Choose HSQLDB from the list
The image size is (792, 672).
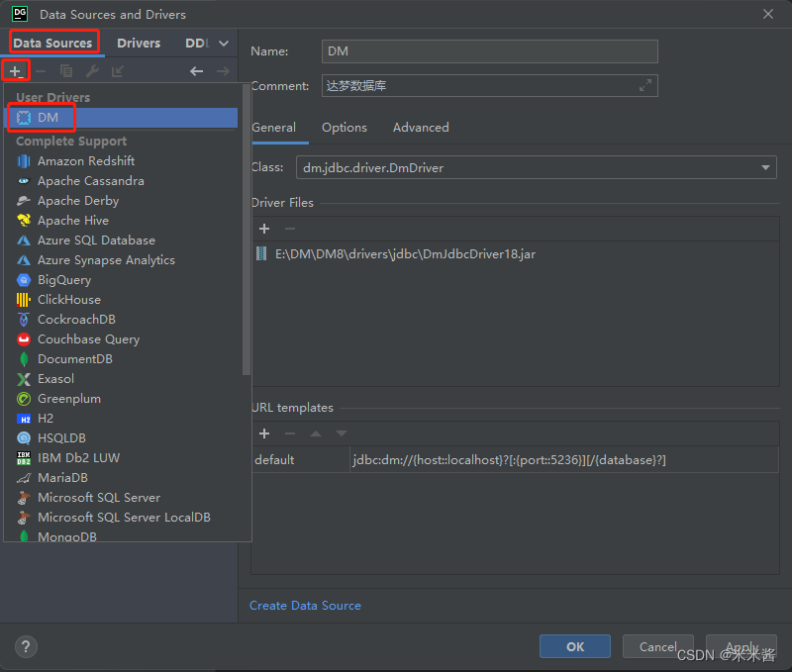[121, 437]
